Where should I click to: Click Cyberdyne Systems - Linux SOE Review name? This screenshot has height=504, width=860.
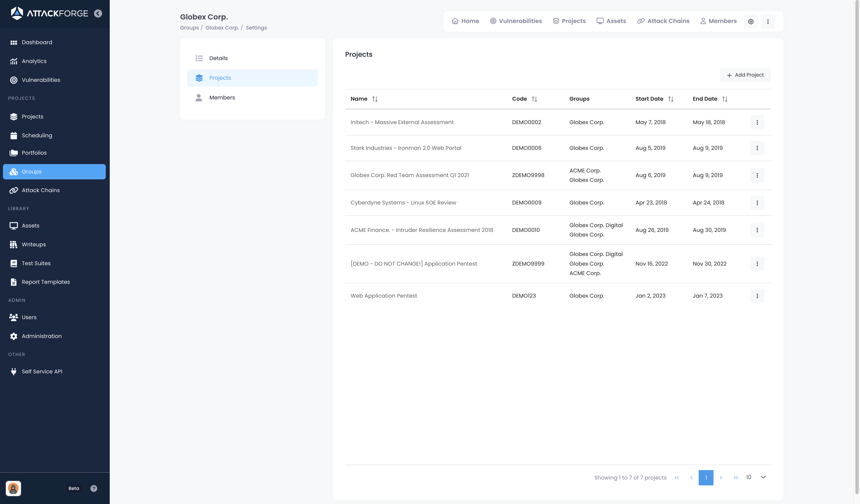(403, 203)
